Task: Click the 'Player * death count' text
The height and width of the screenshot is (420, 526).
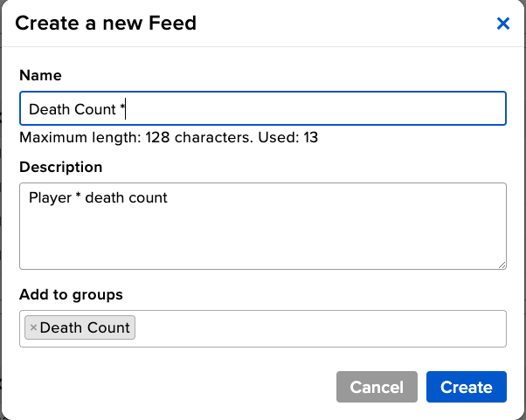Action: tap(98, 198)
